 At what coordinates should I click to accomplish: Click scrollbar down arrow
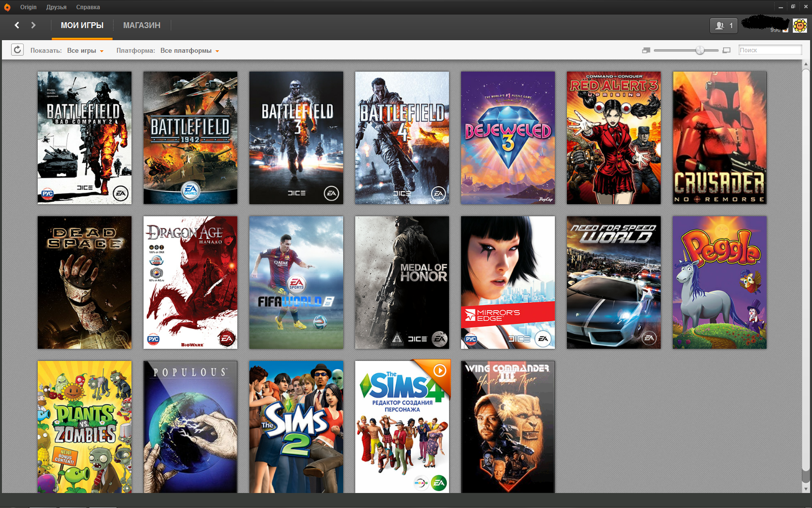806,489
